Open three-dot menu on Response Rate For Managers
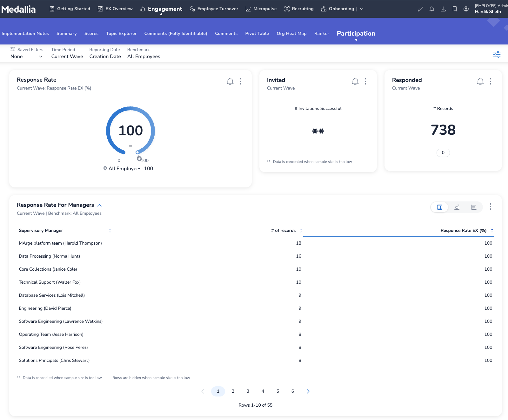Viewport: 508px width, 420px height. tap(490, 207)
